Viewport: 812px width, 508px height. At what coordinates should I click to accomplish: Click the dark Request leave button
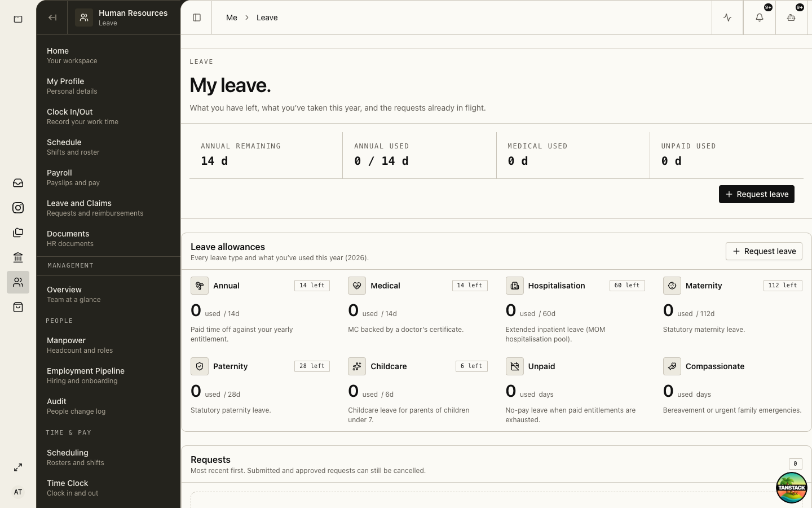757,194
